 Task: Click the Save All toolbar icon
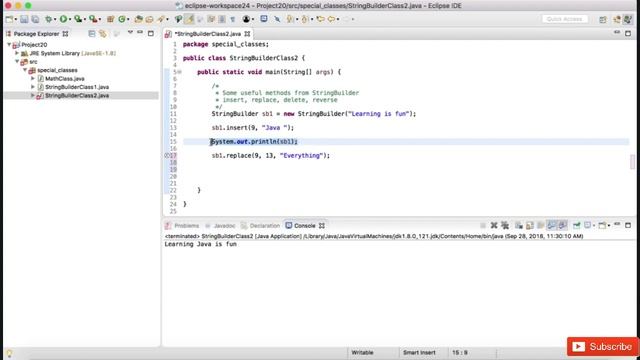[x=36, y=19]
